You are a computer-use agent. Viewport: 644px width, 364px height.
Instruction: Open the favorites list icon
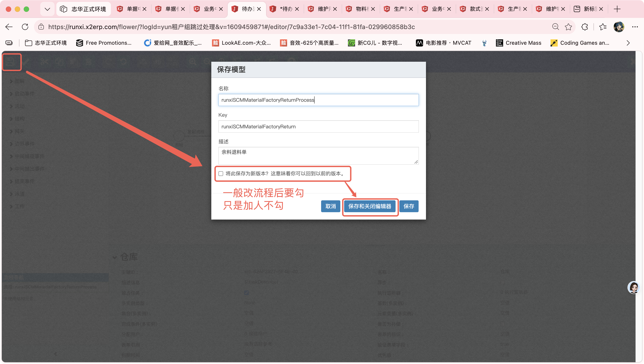(x=603, y=27)
